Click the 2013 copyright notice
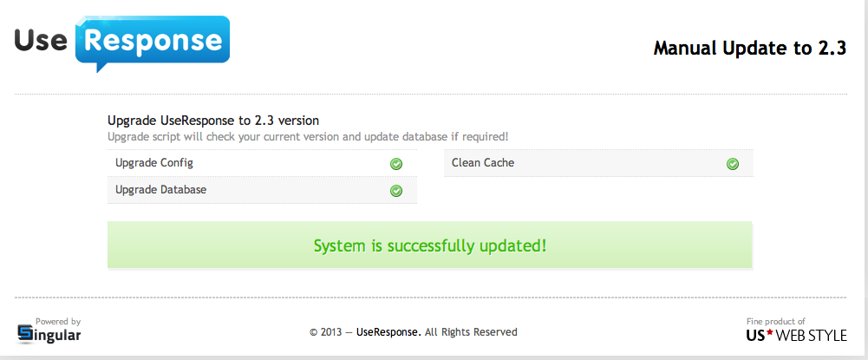Screen dimensions: 868x360 click(330, 332)
